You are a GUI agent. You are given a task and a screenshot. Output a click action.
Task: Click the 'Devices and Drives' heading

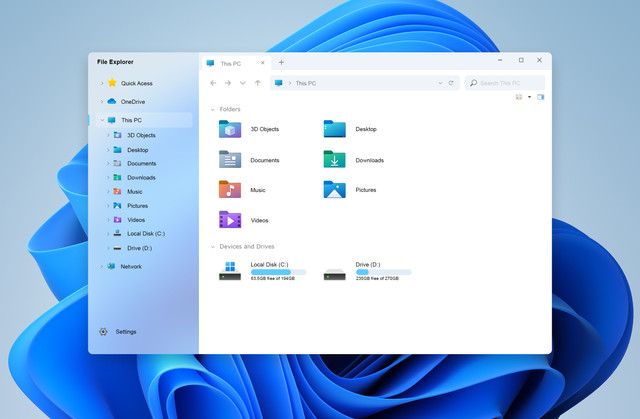[247, 246]
